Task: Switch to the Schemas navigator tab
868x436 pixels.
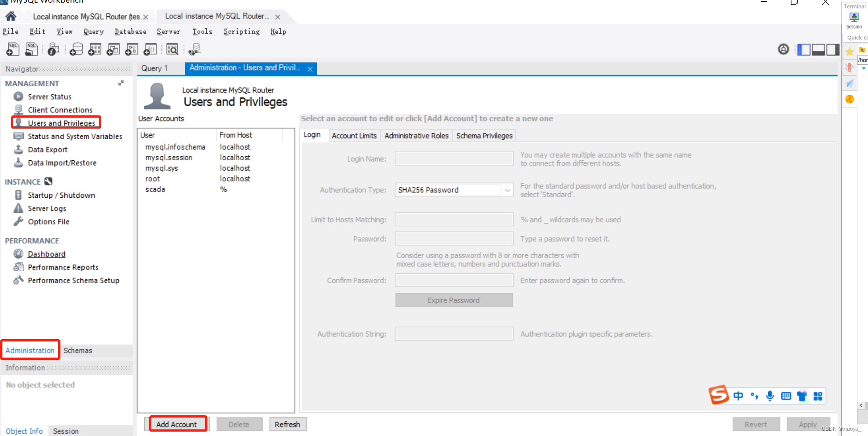Action: tap(78, 350)
